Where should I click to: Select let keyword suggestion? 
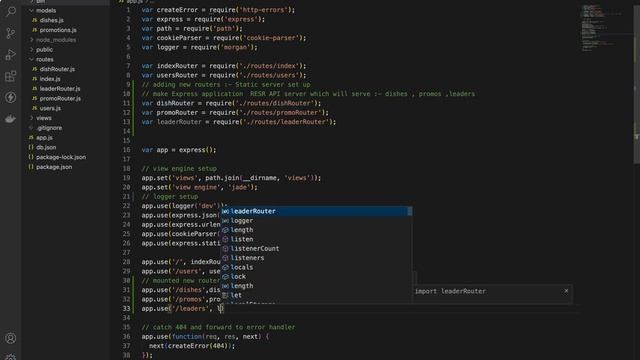click(x=316, y=296)
